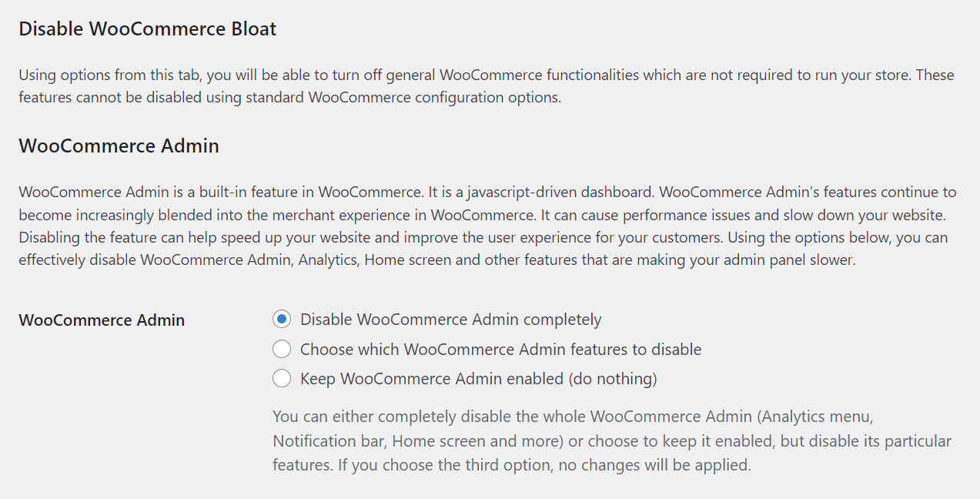Click the label 'Choose which WooCommerce Admin features to disable'
This screenshot has height=499, width=980.
(503, 349)
